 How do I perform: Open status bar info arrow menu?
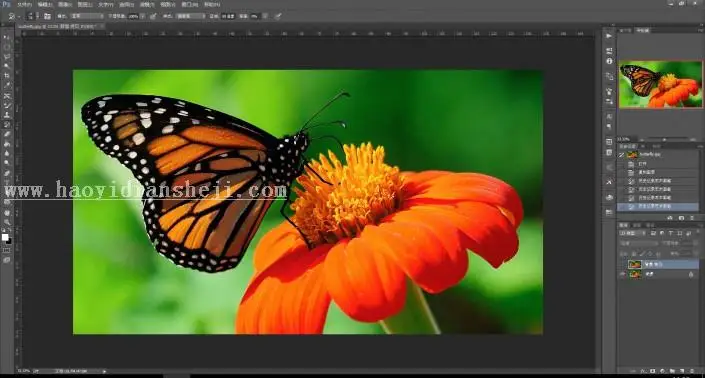[x=105, y=371]
